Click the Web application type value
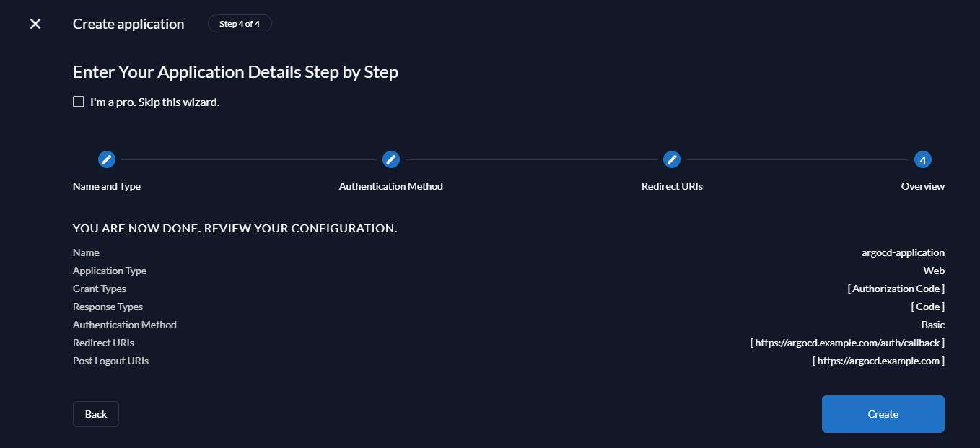 click(934, 271)
